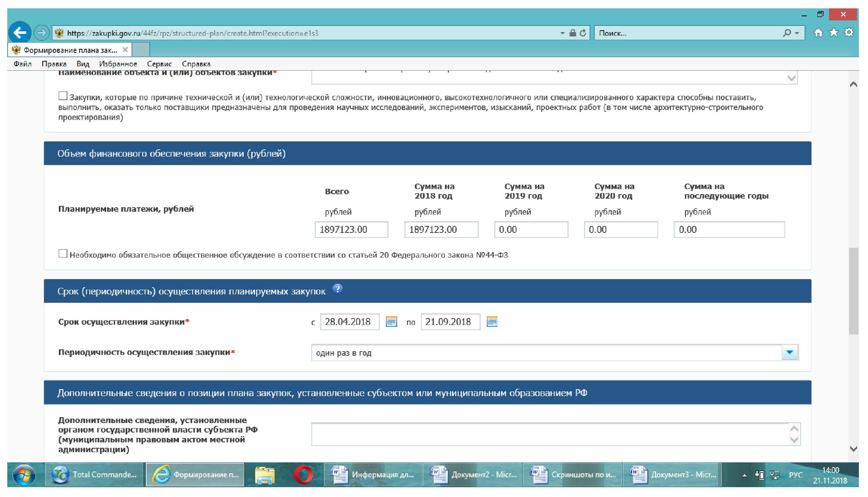The height and width of the screenshot is (497, 868).
Task: Open Документ2 Word window from taskbar
Action: [473, 474]
